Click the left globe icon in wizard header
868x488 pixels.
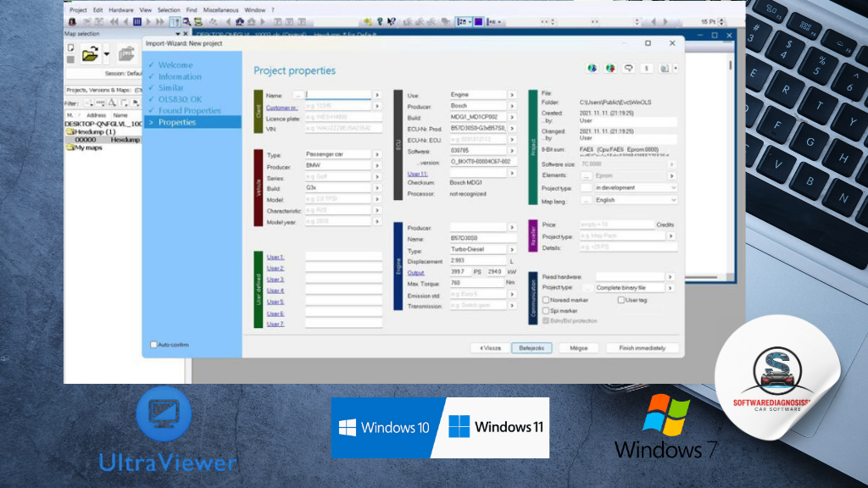591,69
